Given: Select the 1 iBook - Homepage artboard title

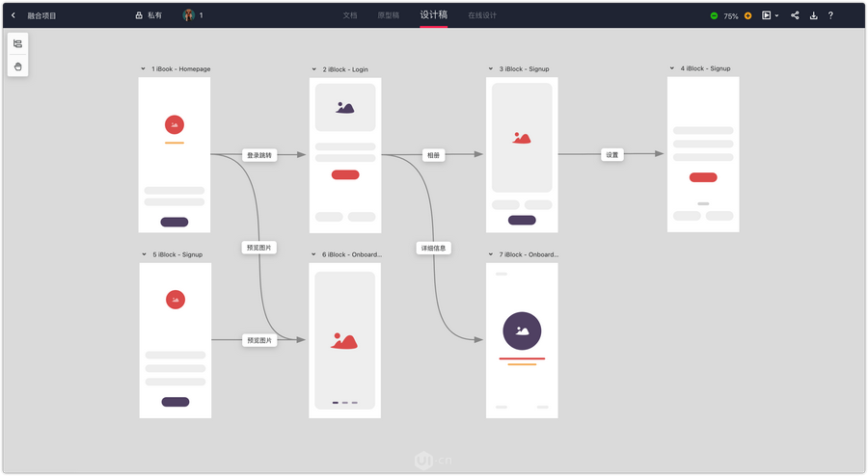Looking at the screenshot, I should tap(181, 69).
